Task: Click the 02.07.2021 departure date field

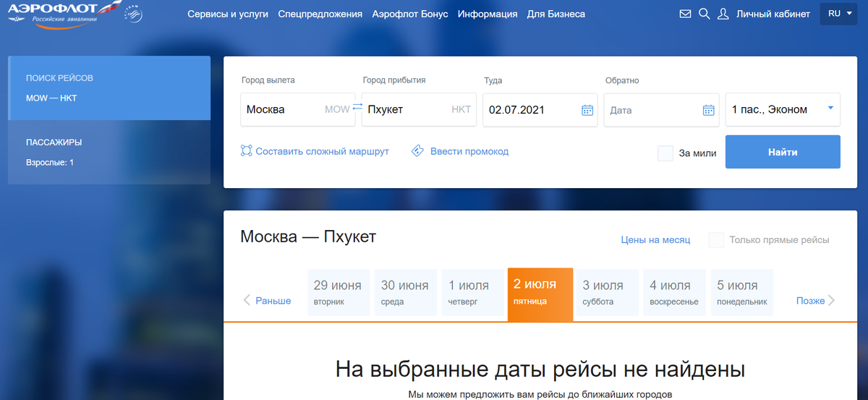Action: [540, 110]
